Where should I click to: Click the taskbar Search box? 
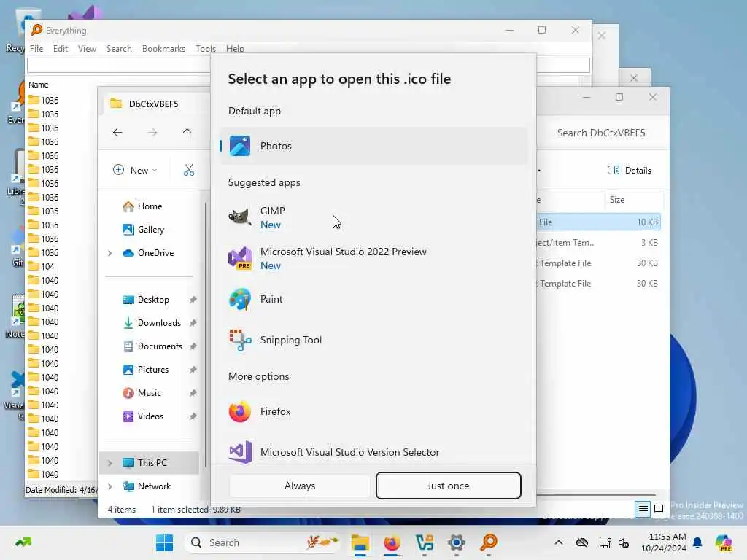pos(263,542)
